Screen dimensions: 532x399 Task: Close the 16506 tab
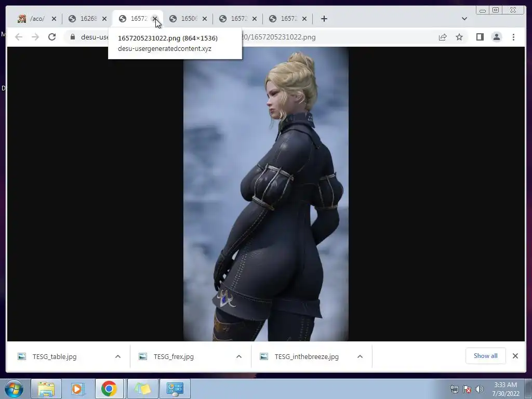[205, 19]
